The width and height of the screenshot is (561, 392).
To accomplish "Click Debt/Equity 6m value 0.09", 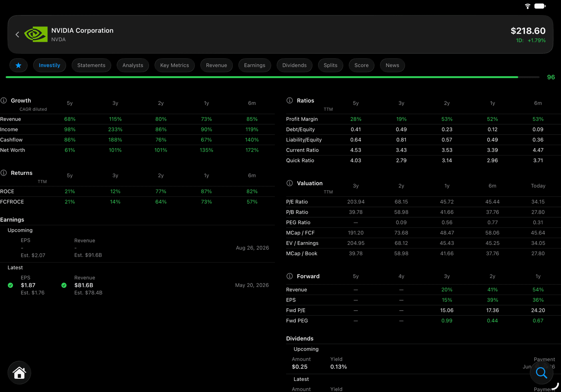I will pyautogui.click(x=538, y=129).
